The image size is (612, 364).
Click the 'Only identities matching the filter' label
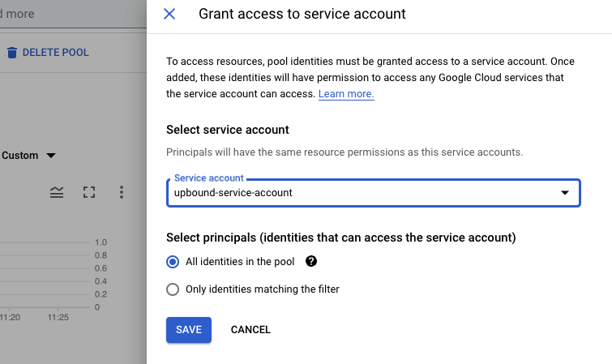(x=263, y=289)
